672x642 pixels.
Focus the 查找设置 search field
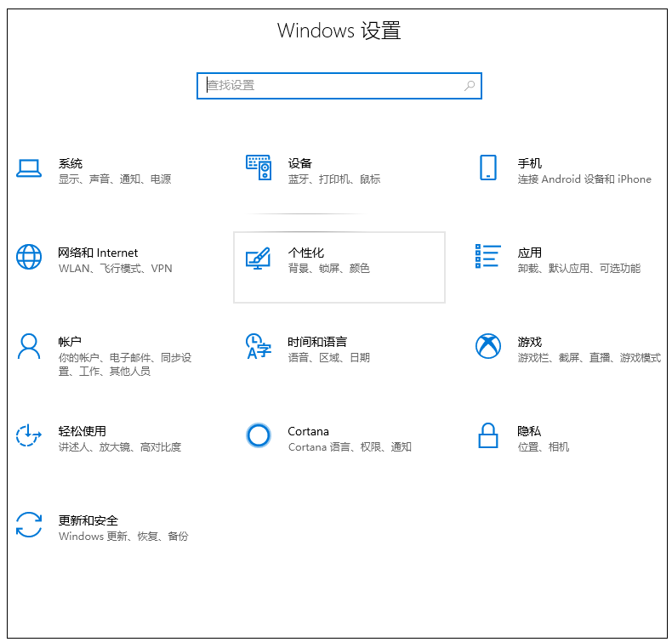332,86
